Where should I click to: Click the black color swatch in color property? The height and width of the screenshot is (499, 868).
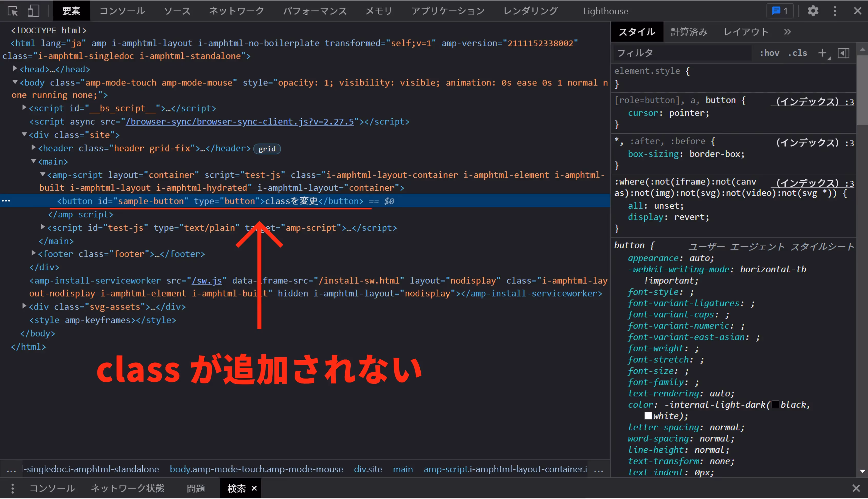(775, 404)
